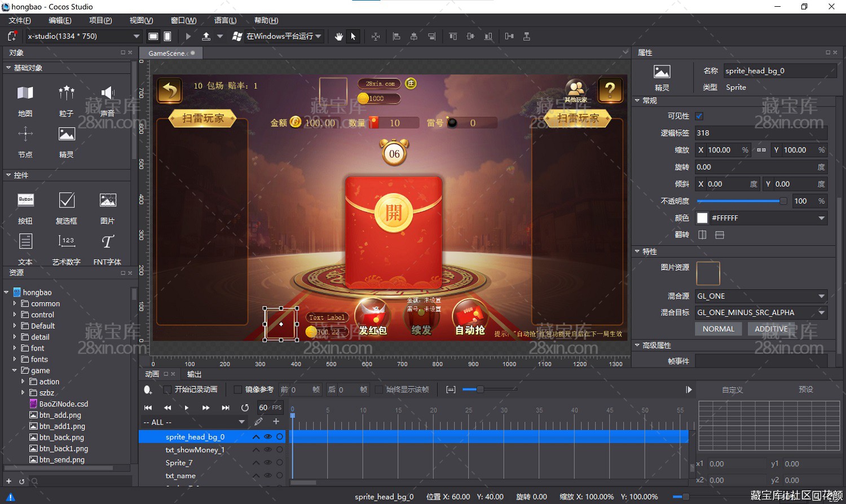Screen dimensions: 846x504
Task: Toggle the 始终显示该帧 checkbox
Action: (x=379, y=390)
